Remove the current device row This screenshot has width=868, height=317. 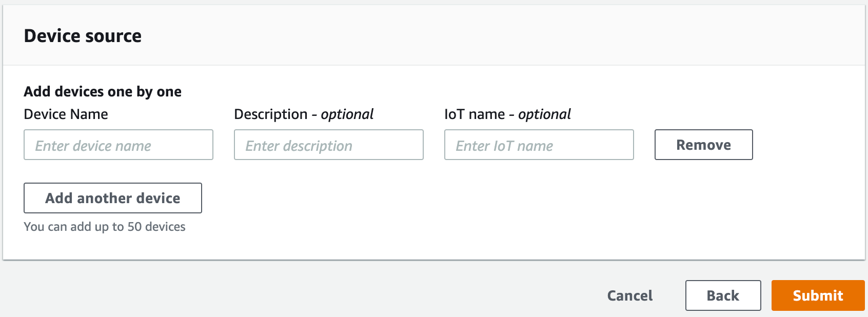[x=703, y=145]
